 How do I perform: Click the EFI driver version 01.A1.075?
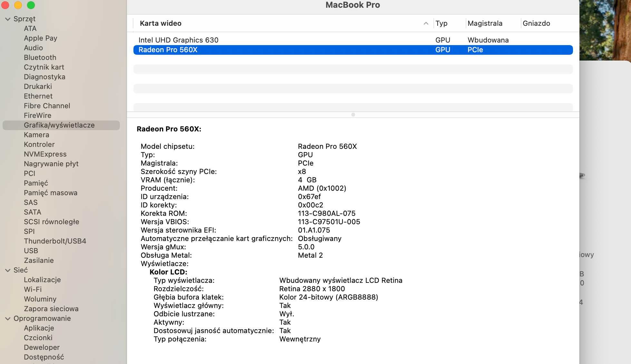pos(314,230)
